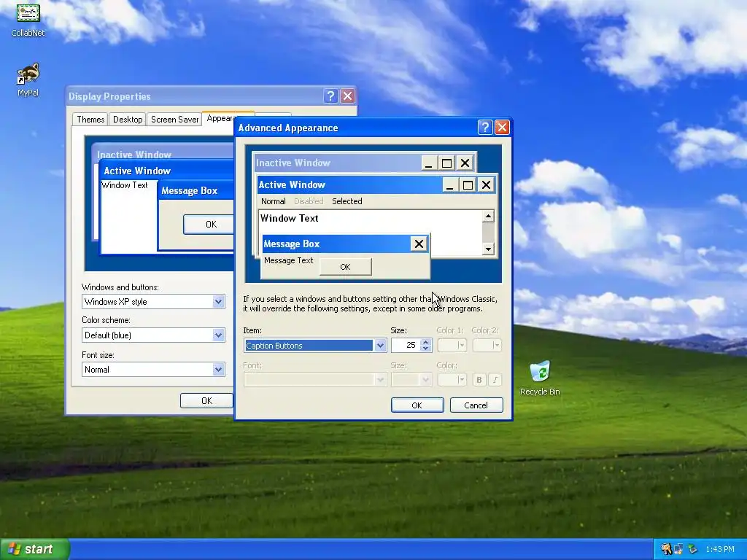Viewport: 747px width, 560px height.
Task: Click the help question mark in Display Properties
Action: tap(330, 96)
